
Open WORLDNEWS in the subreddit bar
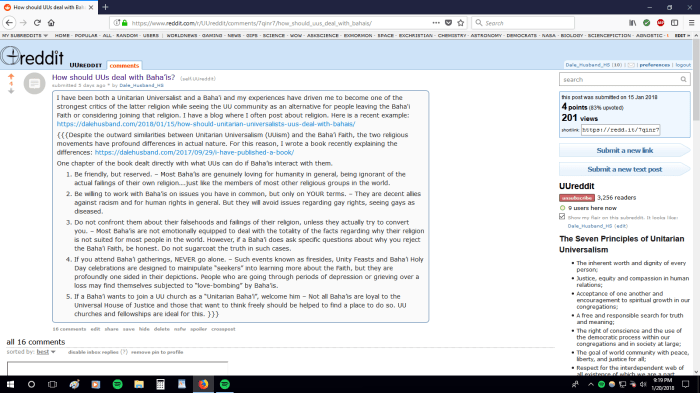[182, 35]
